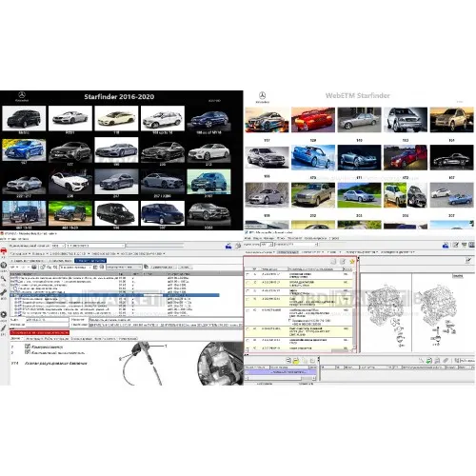Select the fifth part row radio button
This screenshot has height=476, width=476.
click(248, 310)
